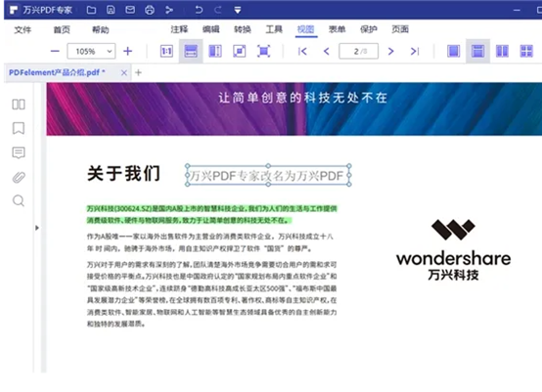Go to the previous page
The width and height of the screenshot is (542, 392).
point(327,52)
